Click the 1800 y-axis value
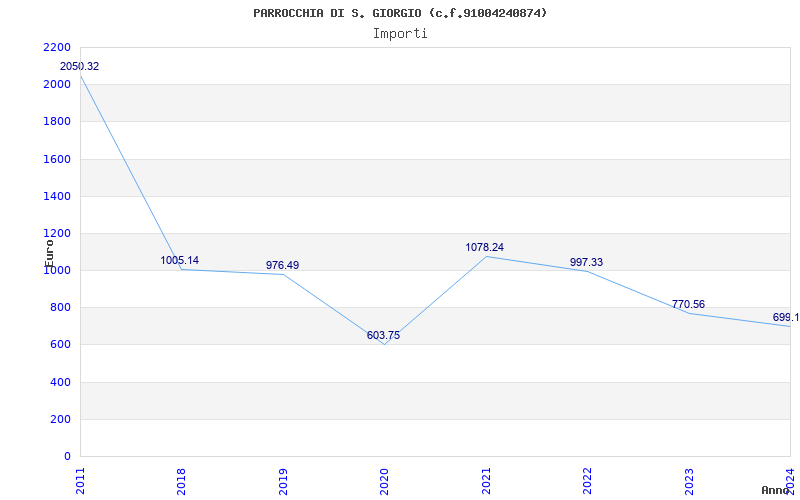This screenshot has height=500, width=800. (57, 122)
